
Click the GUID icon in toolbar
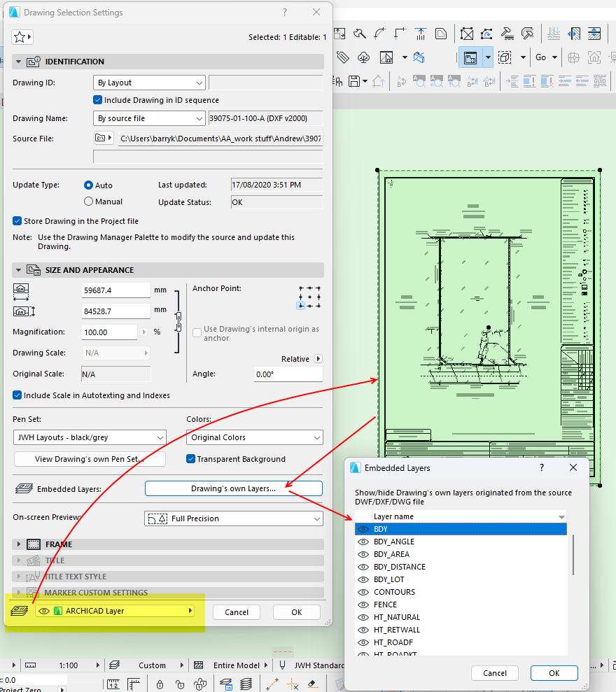[x=600, y=80]
